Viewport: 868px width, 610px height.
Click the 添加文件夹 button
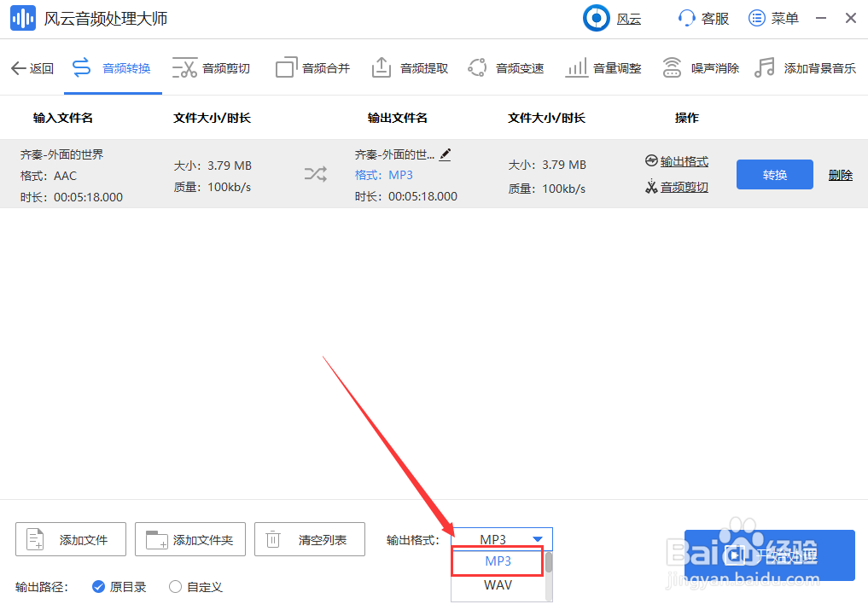pos(189,539)
